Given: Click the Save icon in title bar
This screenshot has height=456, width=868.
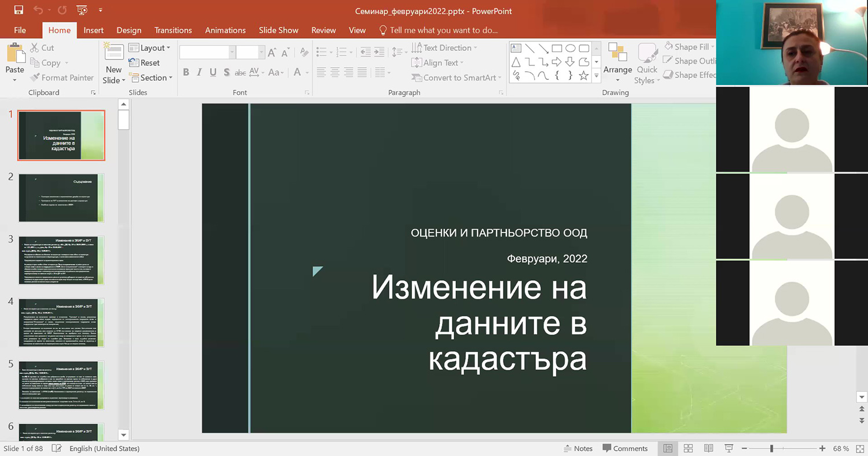Looking at the screenshot, I should [19, 10].
